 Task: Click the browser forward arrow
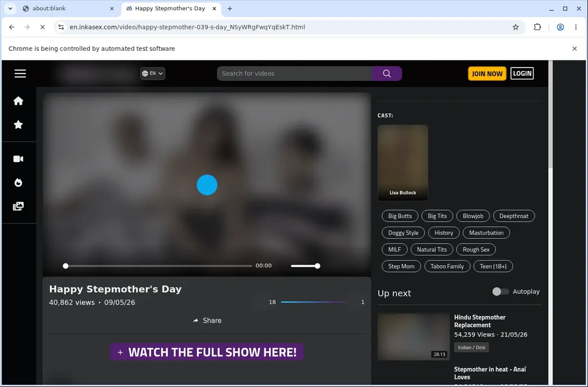(27, 27)
